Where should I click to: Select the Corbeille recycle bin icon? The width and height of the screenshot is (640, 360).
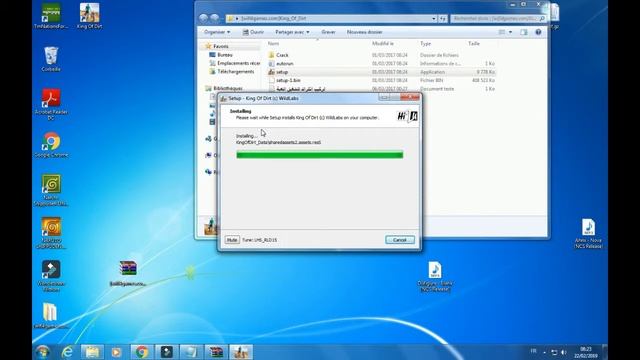click(x=51, y=59)
